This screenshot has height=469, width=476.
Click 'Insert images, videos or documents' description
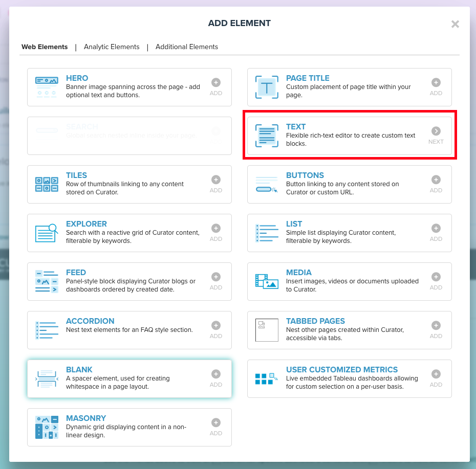point(352,285)
